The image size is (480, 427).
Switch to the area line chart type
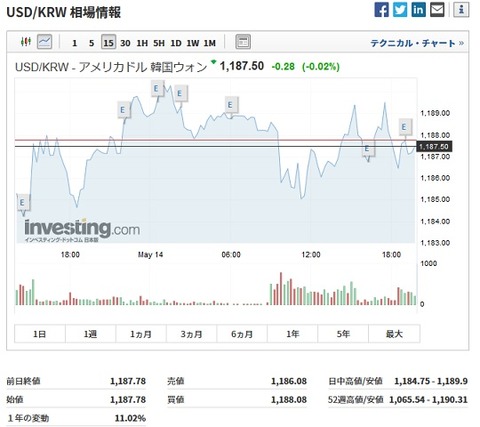[44, 42]
